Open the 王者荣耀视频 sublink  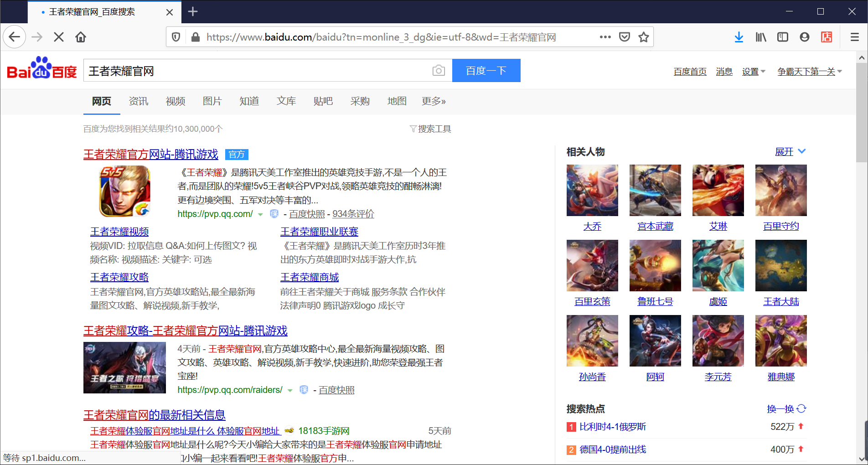119,232
